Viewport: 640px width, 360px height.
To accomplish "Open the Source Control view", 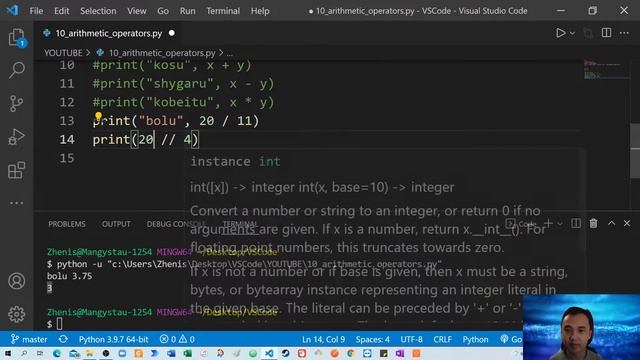I will 16,103.
